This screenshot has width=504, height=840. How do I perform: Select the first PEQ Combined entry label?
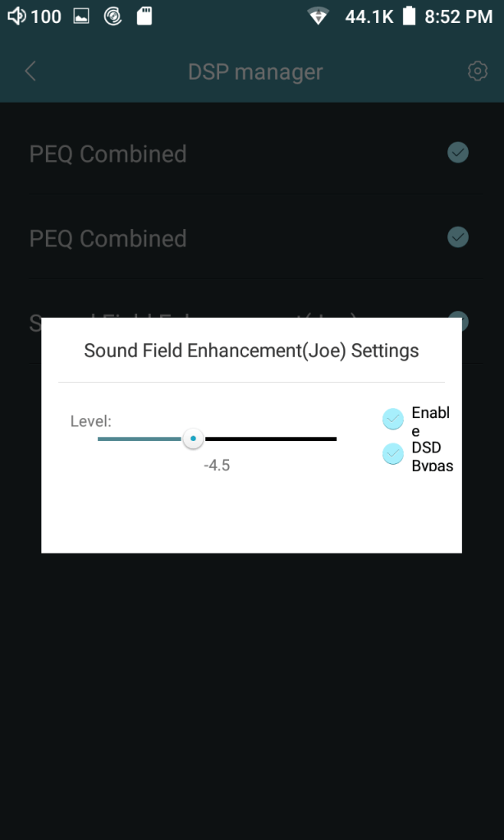[108, 154]
